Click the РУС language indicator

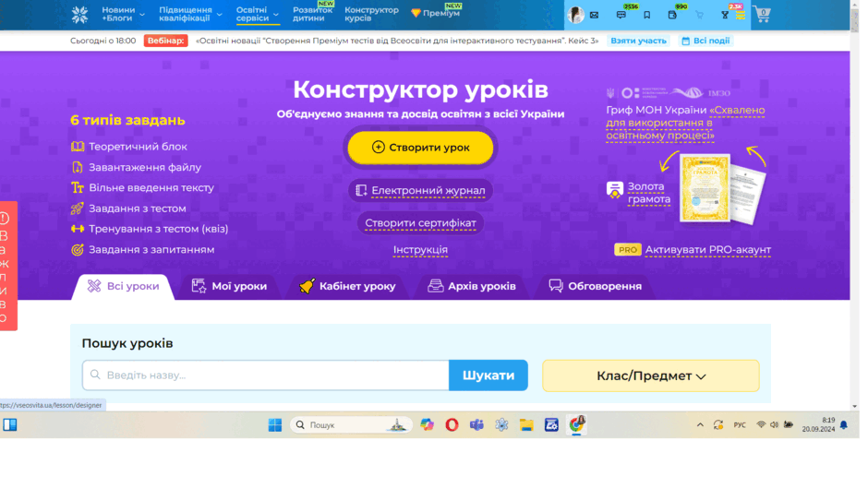tap(740, 425)
